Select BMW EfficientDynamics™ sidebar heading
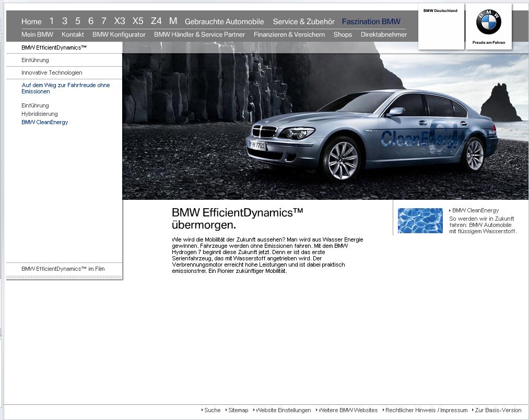This screenshot has width=529, height=420. coord(54,47)
